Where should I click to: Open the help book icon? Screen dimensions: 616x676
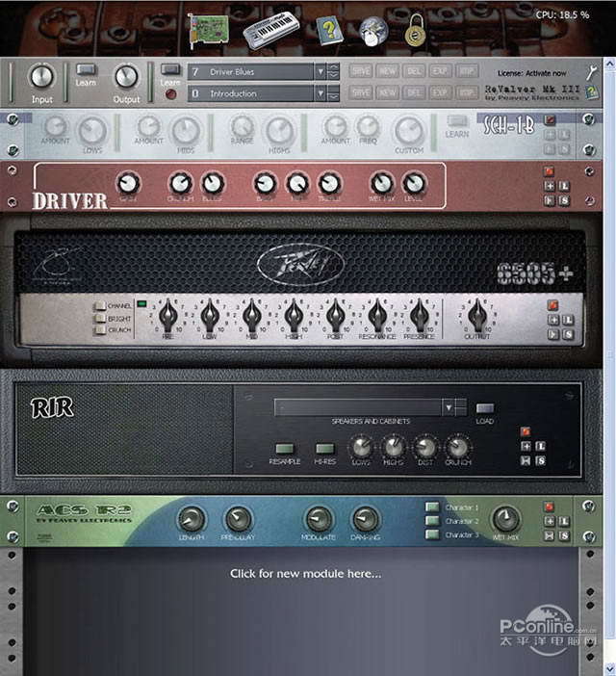(329, 31)
